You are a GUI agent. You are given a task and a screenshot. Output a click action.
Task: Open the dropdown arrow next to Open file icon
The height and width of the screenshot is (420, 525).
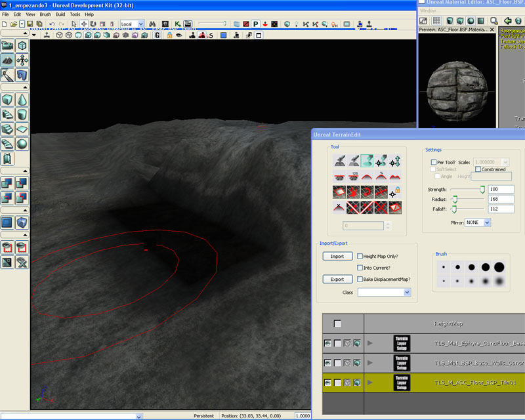point(22,24)
